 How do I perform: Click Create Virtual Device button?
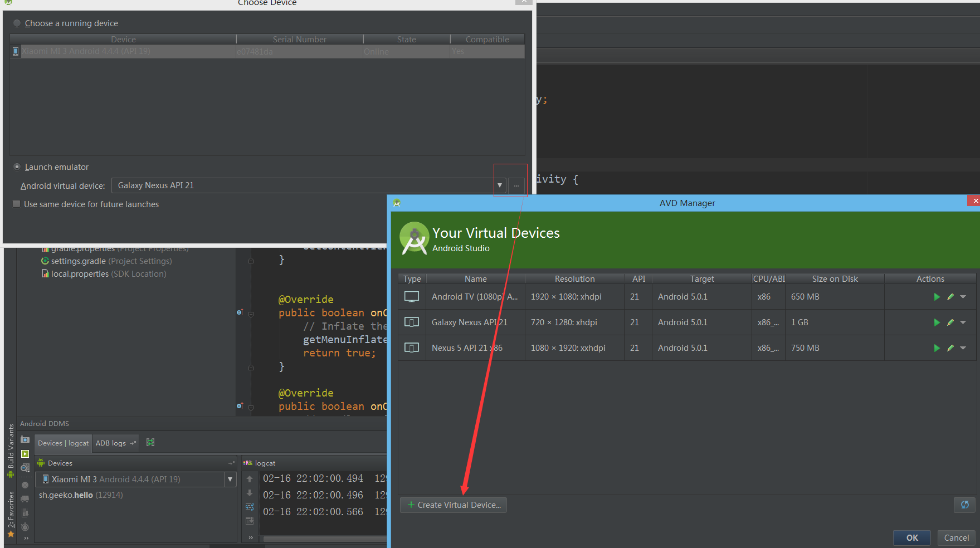pos(454,505)
